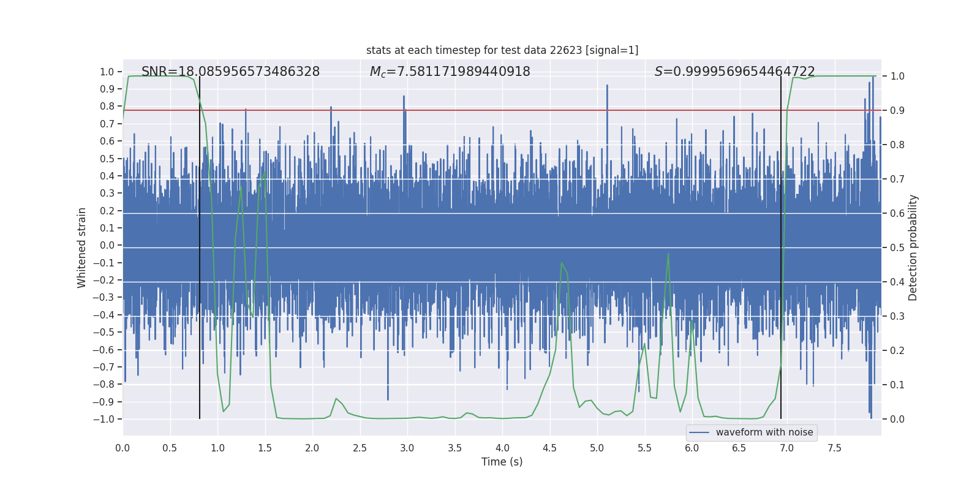Viewport: 980px width, 490px height.
Task: Click the chirp mass Mc annotation
Action: (450, 72)
